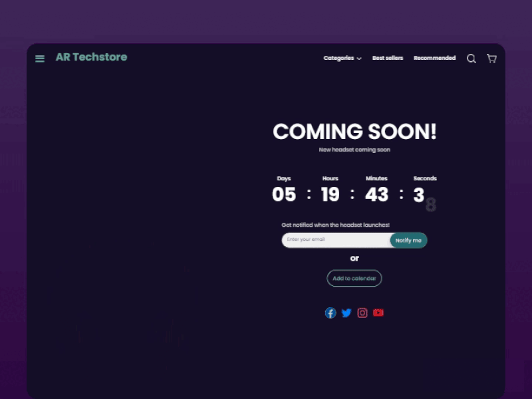Image resolution: width=532 pixels, height=399 pixels.
Task: Click the Add to calendar button
Action: (x=354, y=278)
